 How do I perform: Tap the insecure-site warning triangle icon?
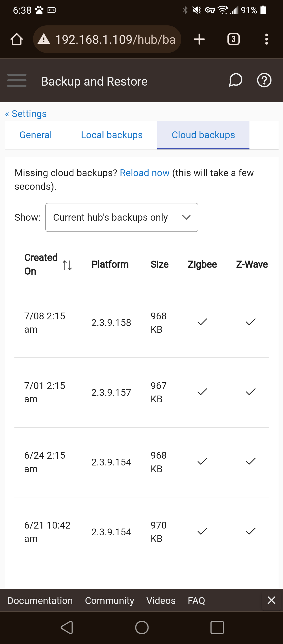coord(44,39)
